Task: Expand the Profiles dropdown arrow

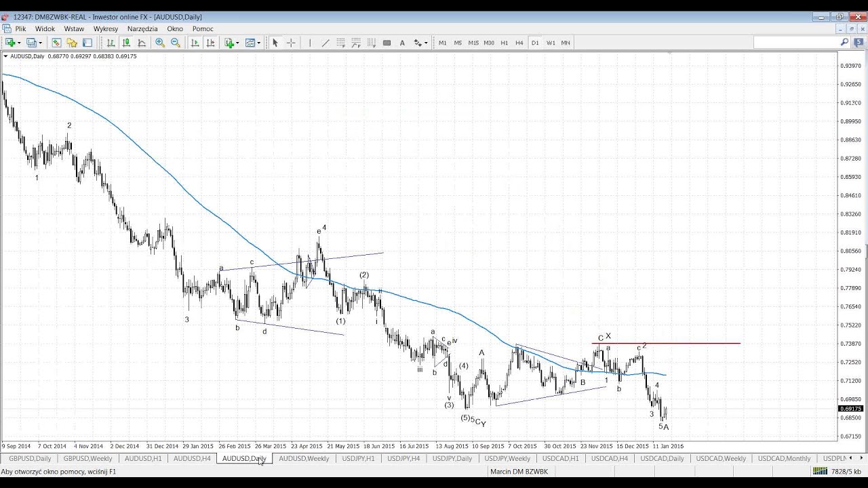Action: tap(40, 43)
